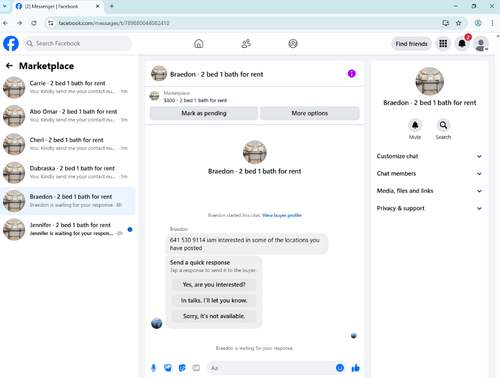Viewport: 500px width, 378px height.
Task: Open the Facebook logo home link
Action: [11, 44]
